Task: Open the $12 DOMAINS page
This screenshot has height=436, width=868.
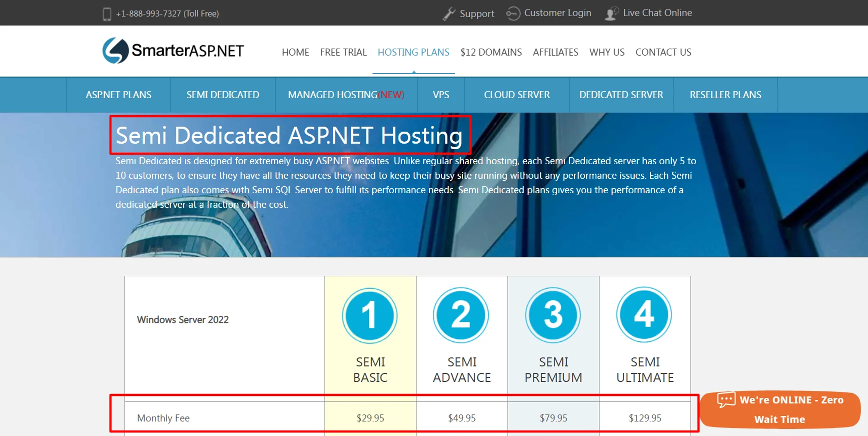Action: coord(491,52)
